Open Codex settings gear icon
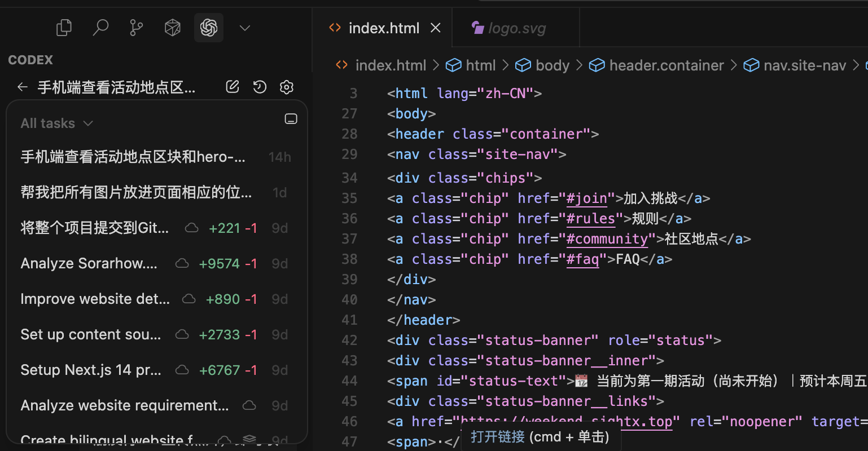868x451 pixels. coord(287,87)
